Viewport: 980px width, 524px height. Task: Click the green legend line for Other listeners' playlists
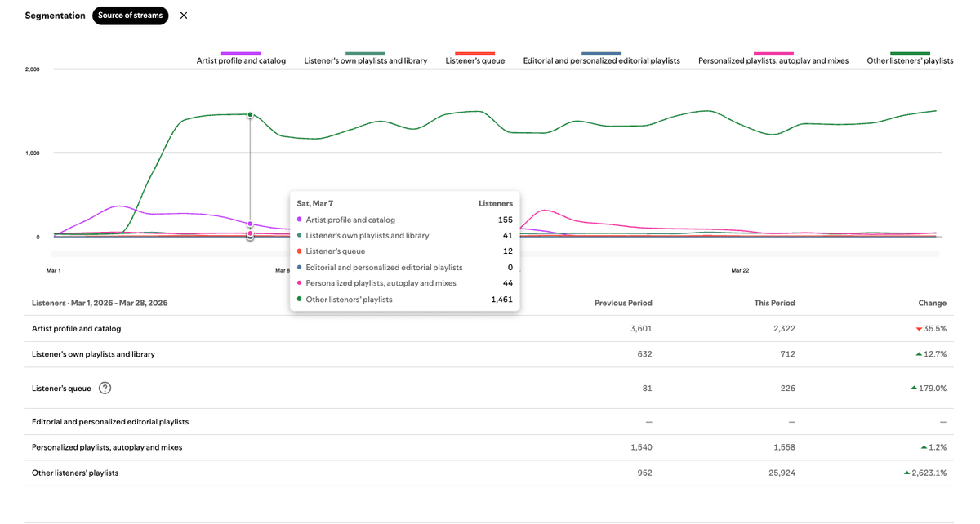910,53
